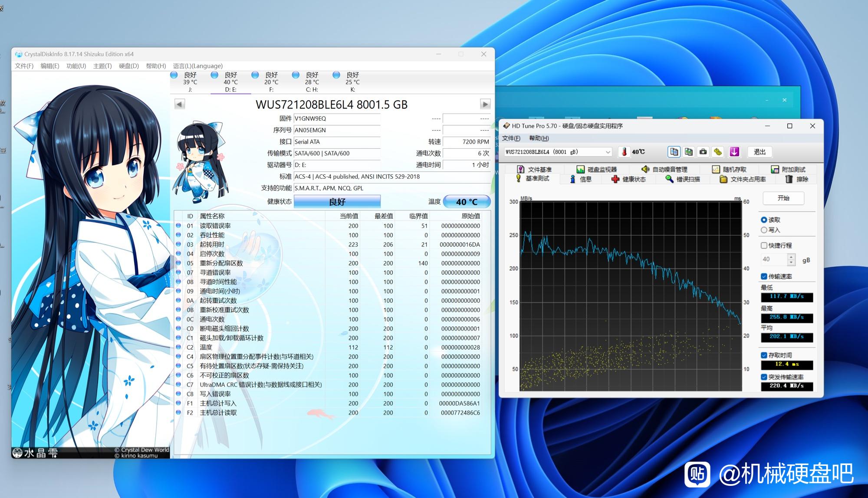Select the F: disk status at 20 °C
868x498 pixels.
pos(271,82)
